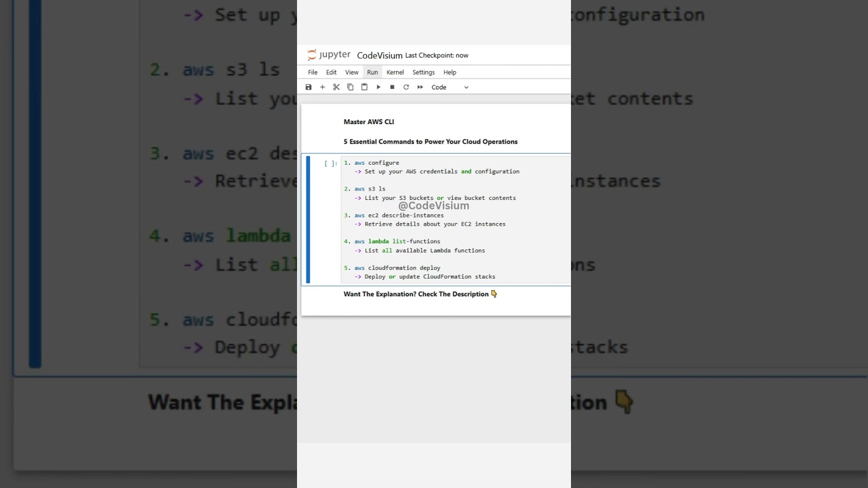Open the View menu
This screenshot has height=488, width=868.
click(x=351, y=72)
